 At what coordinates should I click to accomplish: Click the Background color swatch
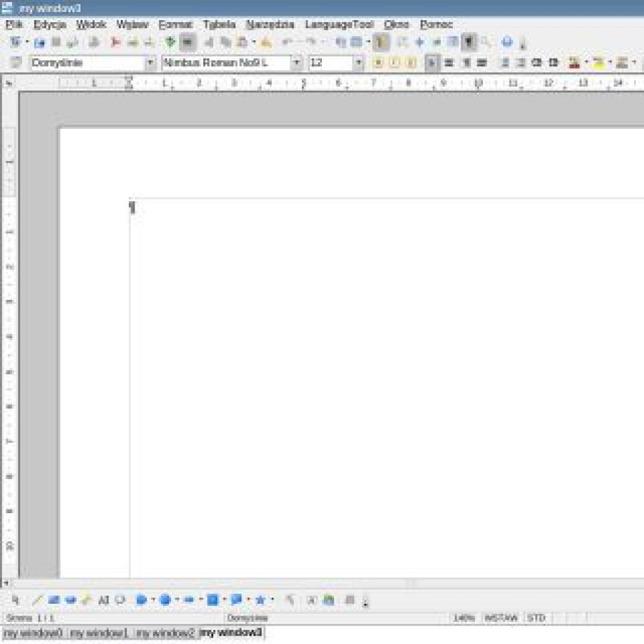click(622, 63)
